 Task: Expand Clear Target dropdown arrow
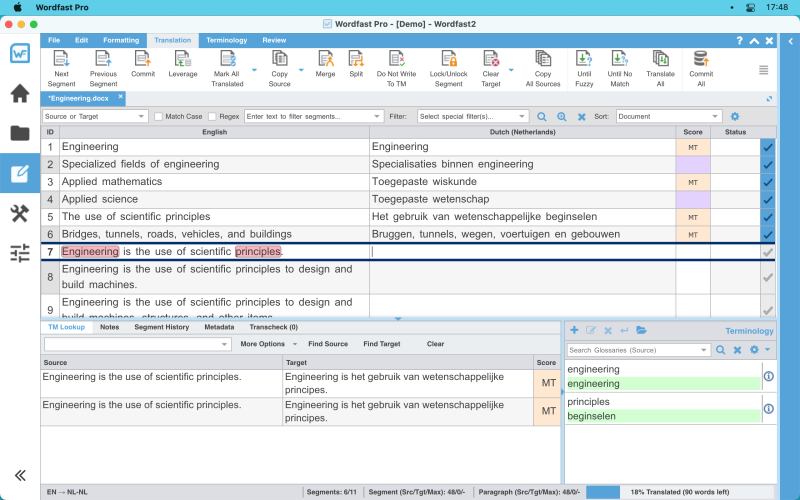tap(511, 70)
